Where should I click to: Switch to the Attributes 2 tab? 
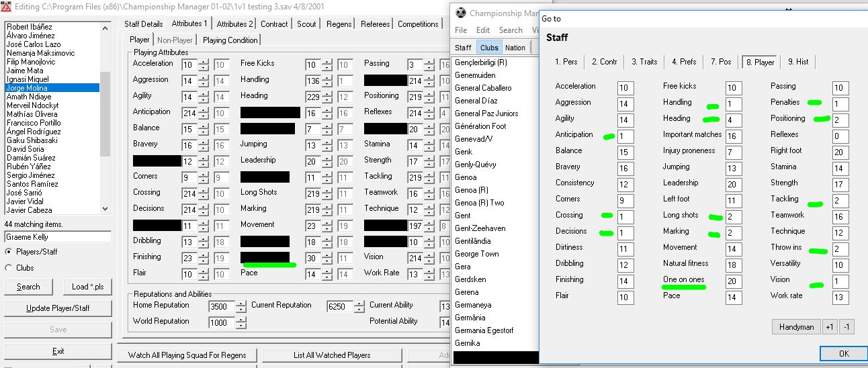[x=235, y=24]
